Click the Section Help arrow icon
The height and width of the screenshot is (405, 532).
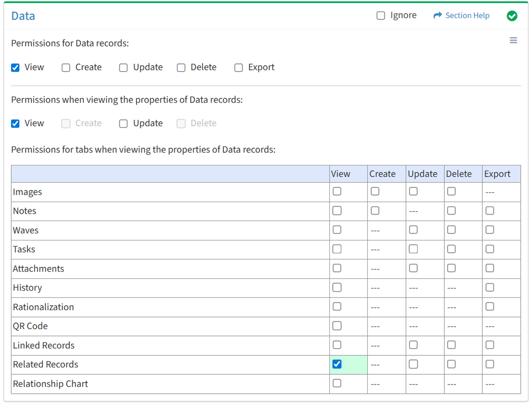click(437, 16)
